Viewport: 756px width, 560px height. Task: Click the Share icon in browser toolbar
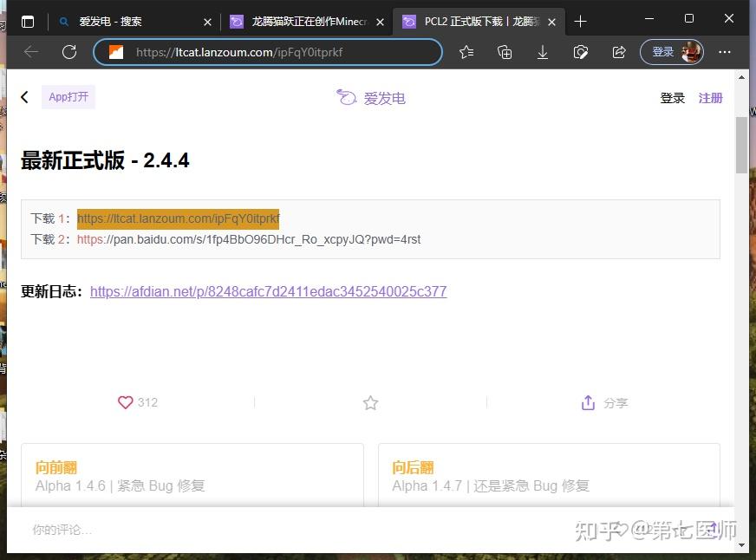(619, 52)
